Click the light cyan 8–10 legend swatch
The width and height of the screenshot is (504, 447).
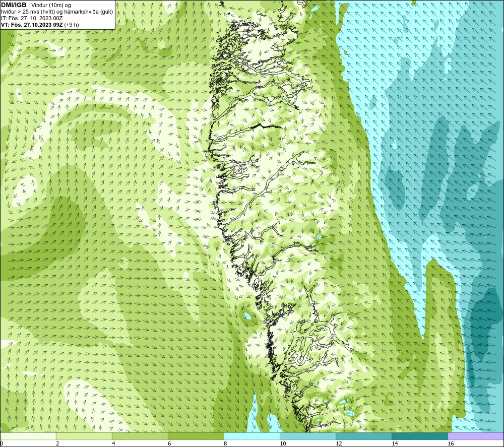click(251, 436)
